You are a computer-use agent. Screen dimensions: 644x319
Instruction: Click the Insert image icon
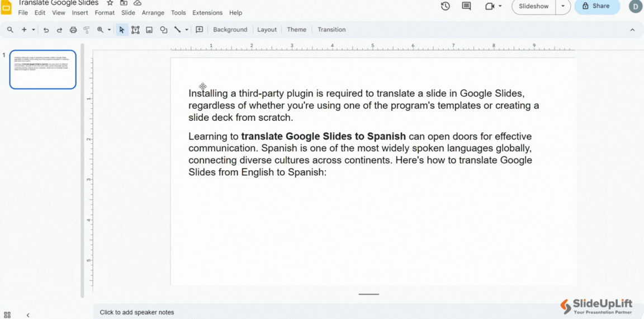pos(149,30)
